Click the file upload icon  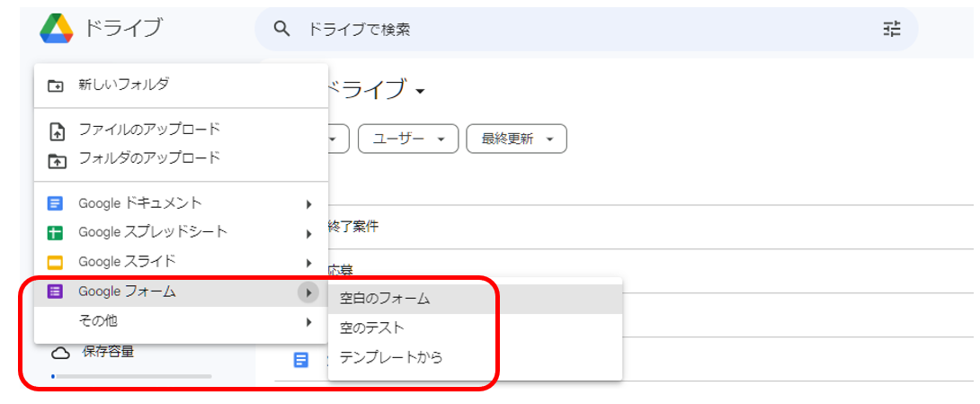click(57, 132)
